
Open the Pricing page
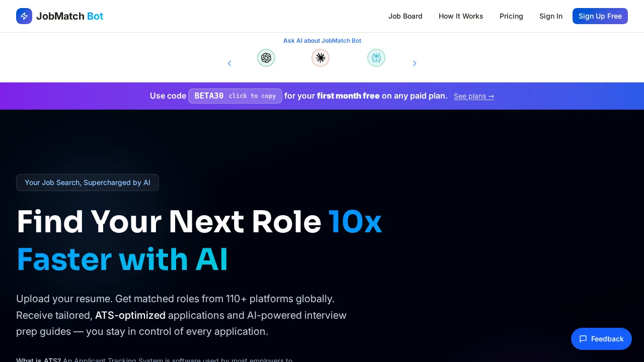coord(511,16)
